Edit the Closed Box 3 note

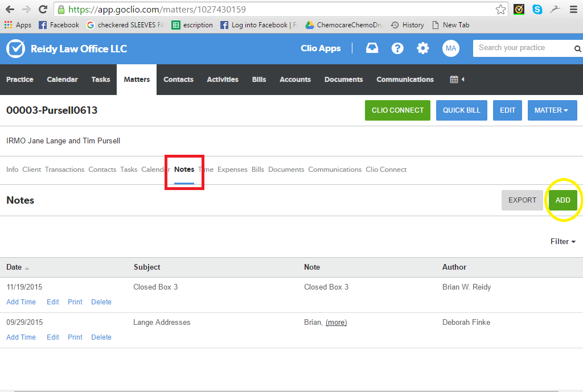(53, 302)
